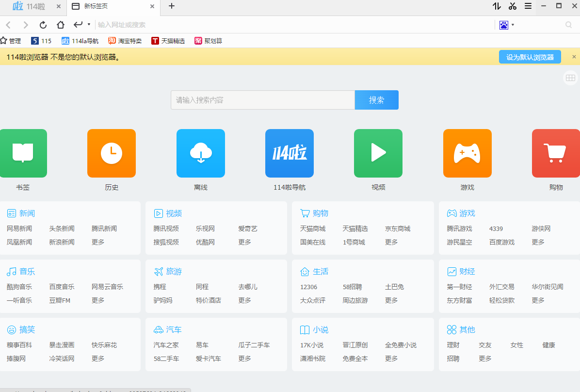The image size is (580, 392).
Task: Click inside the search input box
Action: click(x=262, y=99)
